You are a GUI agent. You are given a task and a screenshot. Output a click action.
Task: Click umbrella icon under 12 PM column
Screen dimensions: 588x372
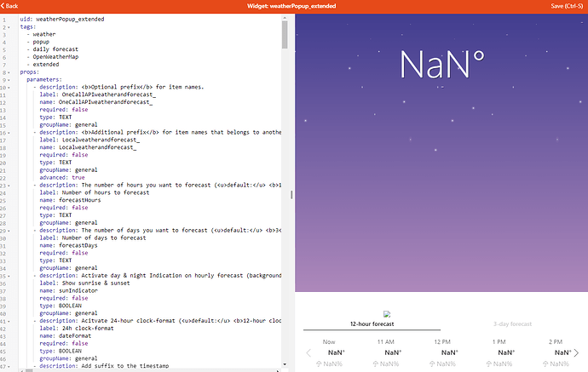pos(432,363)
